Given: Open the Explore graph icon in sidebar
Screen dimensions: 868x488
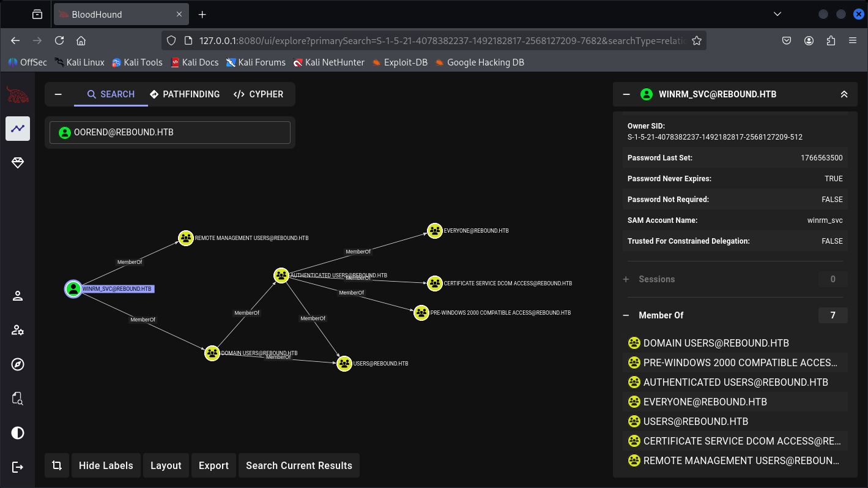Looking at the screenshot, I should coord(18,129).
